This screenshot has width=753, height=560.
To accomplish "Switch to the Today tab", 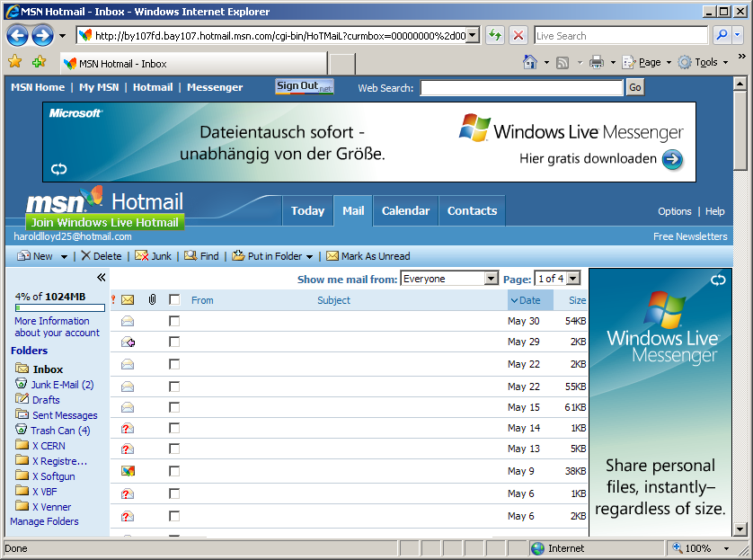I will click(x=307, y=211).
